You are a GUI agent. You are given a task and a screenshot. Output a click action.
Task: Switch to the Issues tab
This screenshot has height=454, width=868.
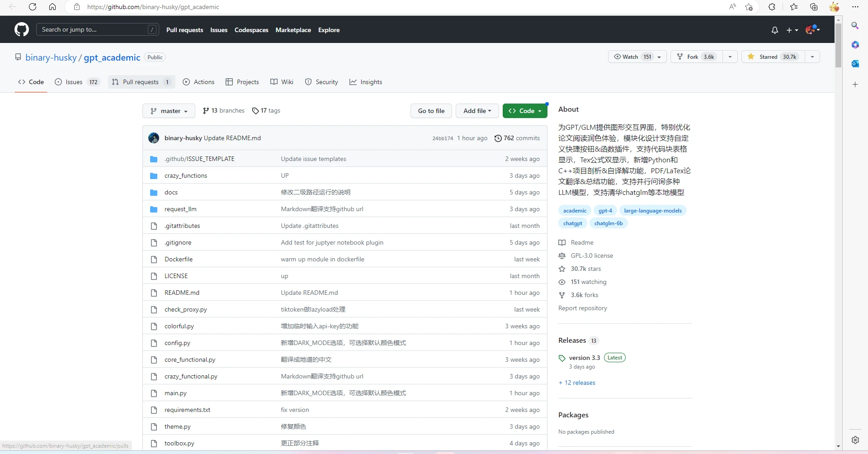[77, 82]
